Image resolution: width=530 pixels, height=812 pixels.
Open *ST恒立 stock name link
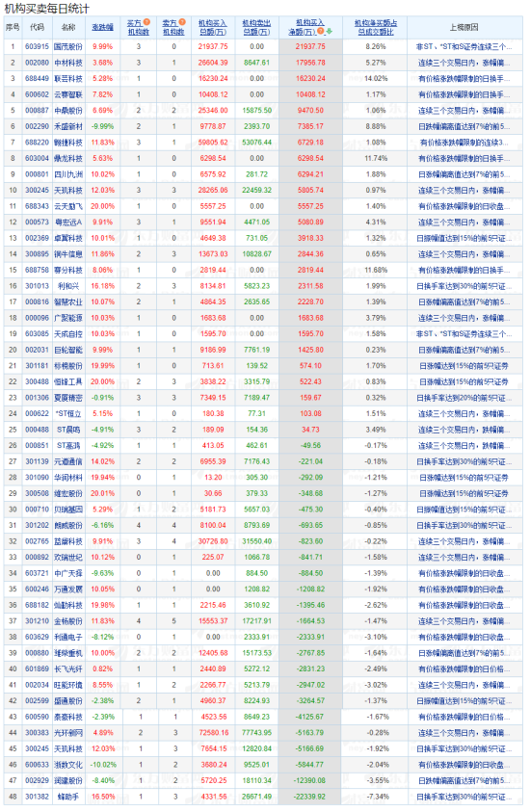[68, 414]
